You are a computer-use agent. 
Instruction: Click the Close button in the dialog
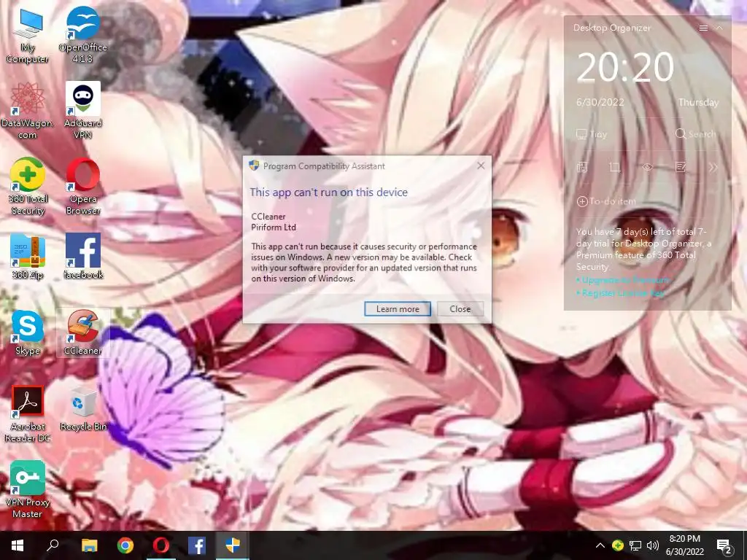tap(460, 309)
